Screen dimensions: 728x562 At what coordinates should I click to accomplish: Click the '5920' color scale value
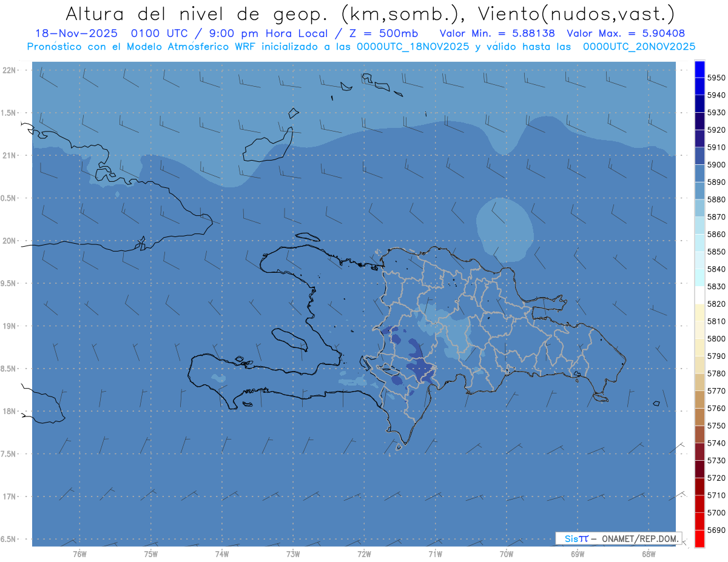click(716, 130)
